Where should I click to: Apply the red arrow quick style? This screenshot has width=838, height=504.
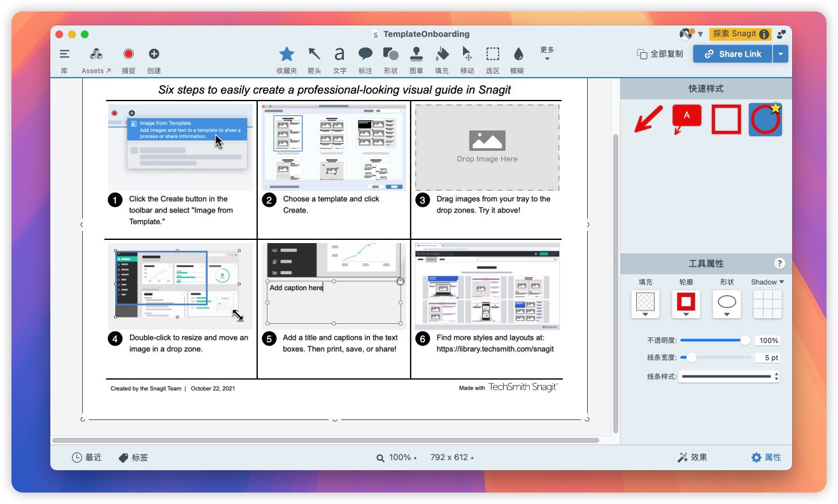pyautogui.click(x=649, y=120)
